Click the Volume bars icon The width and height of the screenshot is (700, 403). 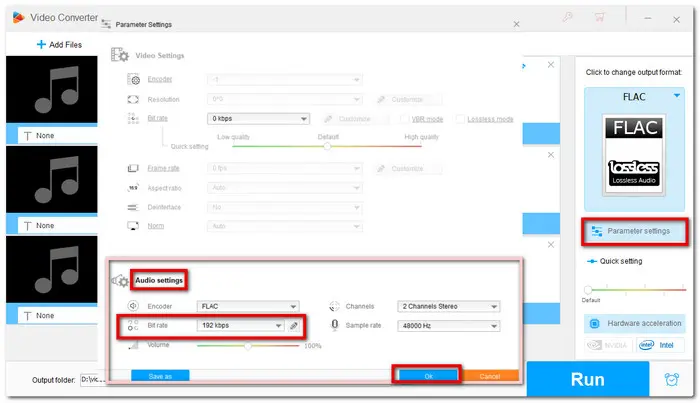pyautogui.click(x=133, y=345)
